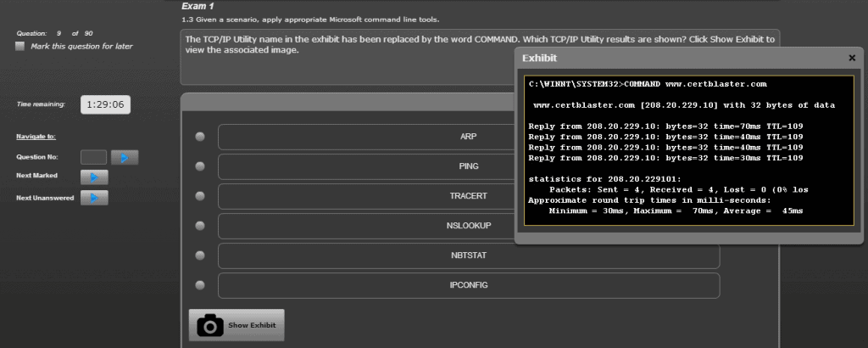Screen dimensions: 868x348
Task: Choose the NBTSTAT radio button
Action: tap(200, 255)
